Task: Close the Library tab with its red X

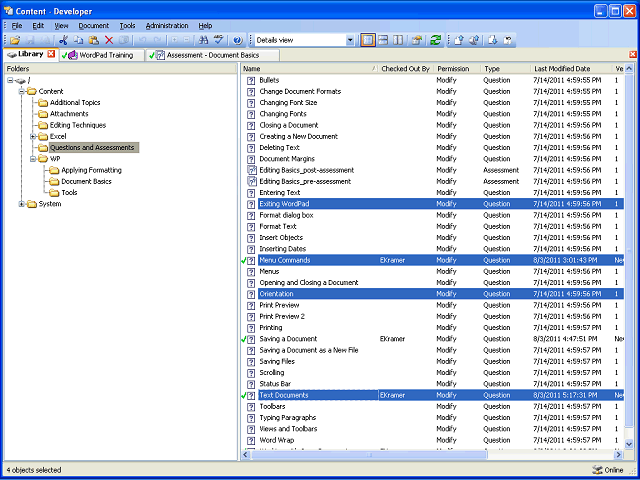Action: click(x=51, y=54)
